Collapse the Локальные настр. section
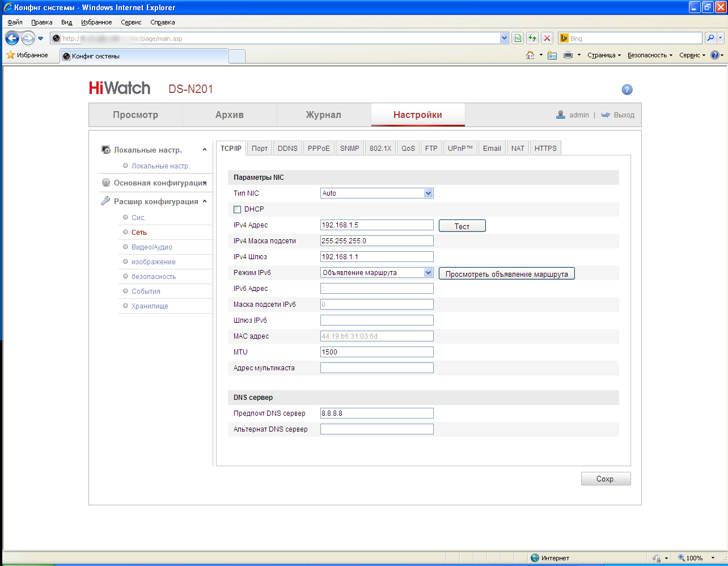The image size is (728, 566). 205,150
